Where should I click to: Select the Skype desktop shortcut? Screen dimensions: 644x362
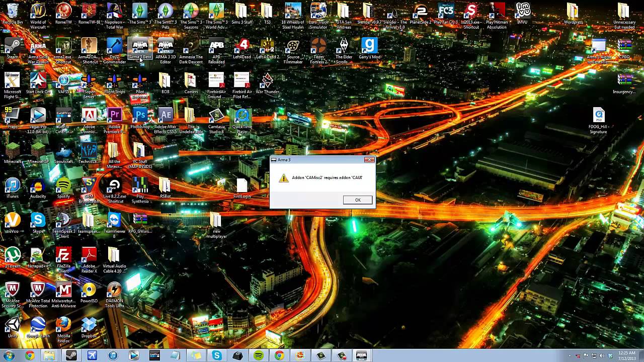pyautogui.click(x=38, y=223)
